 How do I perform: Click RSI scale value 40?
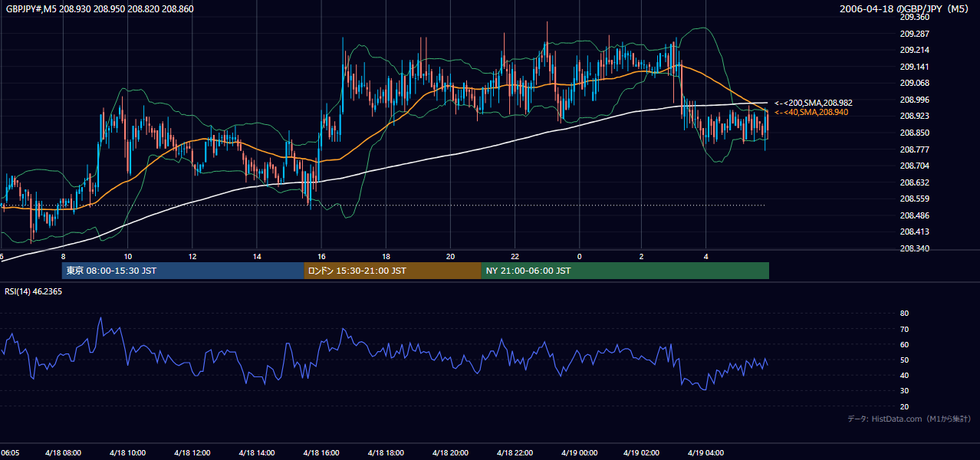(x=904, y=376)
